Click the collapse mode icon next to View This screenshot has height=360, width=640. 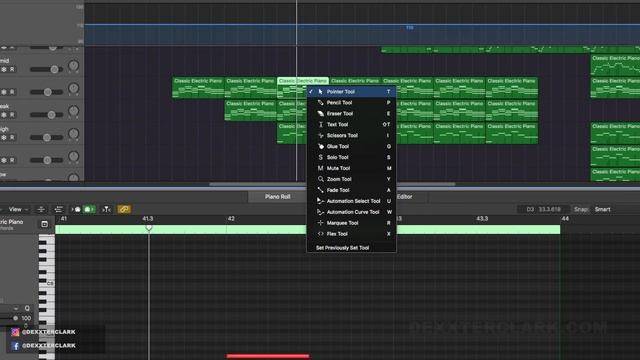coord(41,209)
